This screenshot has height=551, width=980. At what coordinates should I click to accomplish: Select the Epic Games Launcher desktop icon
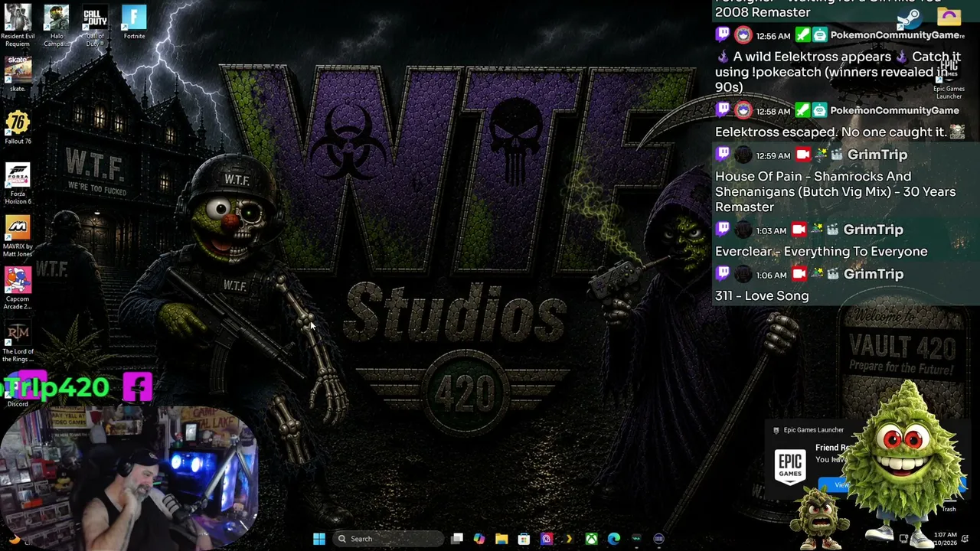point(949,79)
